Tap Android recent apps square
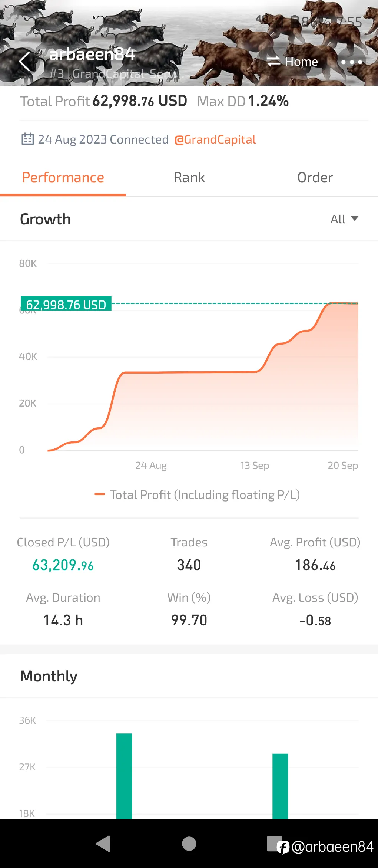This screenshot has width=378, height=868. pos(274,844)
